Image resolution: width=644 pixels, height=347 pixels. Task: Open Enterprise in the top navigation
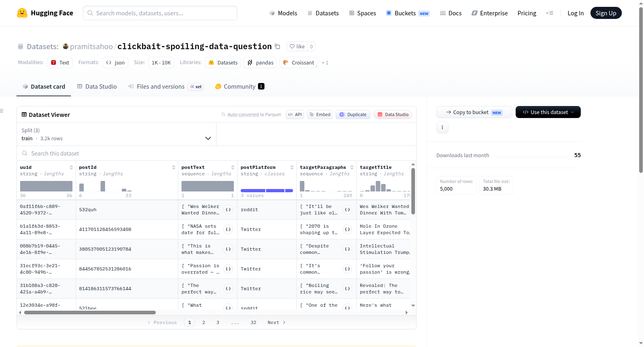(490, 13)
